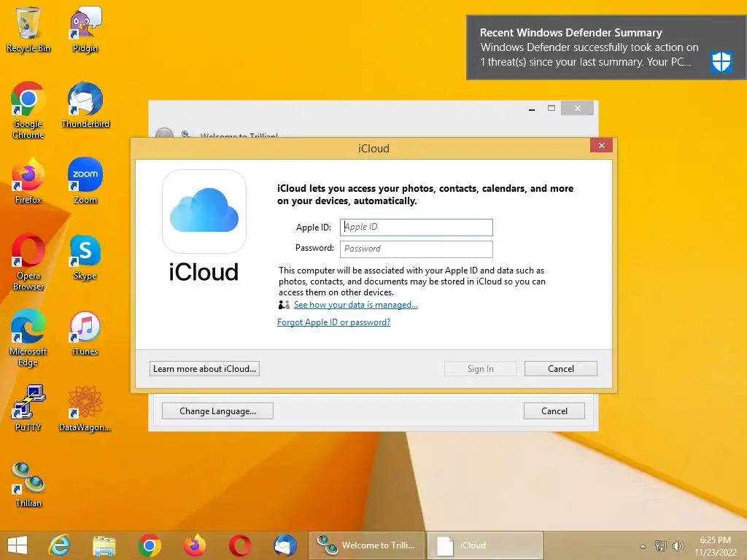Focus the Password input field
The width and height of the screenshot is (747, 560).
[x=417, y=249]
